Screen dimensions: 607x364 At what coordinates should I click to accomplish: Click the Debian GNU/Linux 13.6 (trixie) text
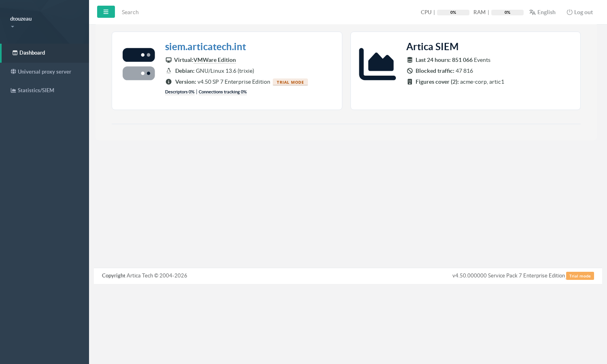click(214, 71)
